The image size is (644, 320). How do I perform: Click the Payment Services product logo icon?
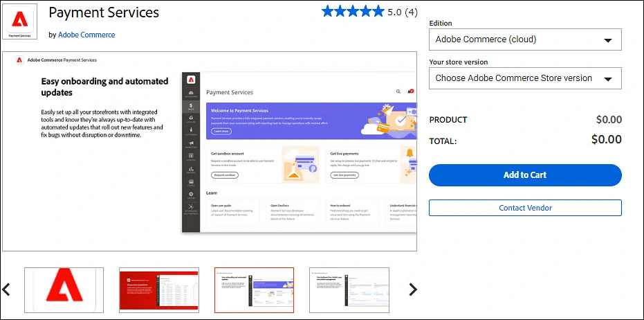pyautogui.click(x=19, y=21)
